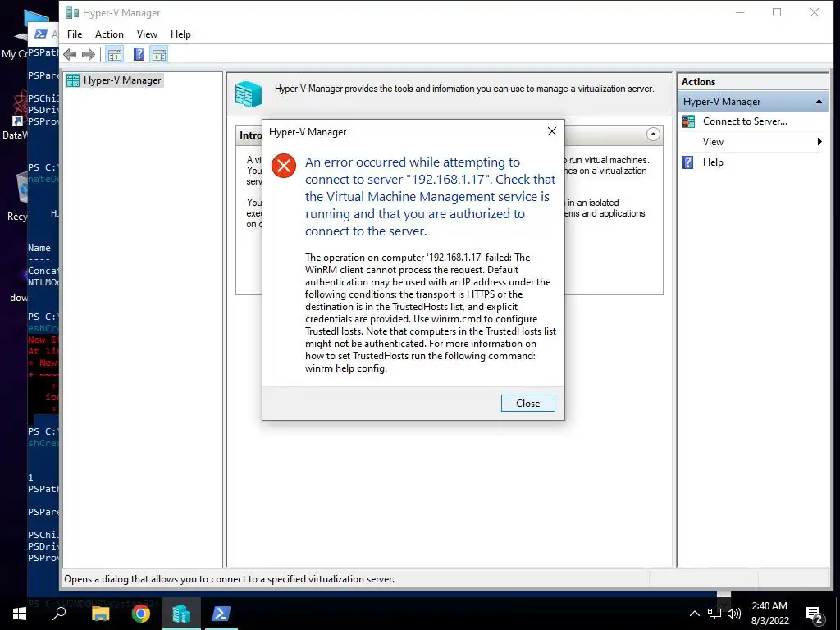
Task: Toggle Show/Hide Console Tree toolbar icon
Action: point(114,54)
